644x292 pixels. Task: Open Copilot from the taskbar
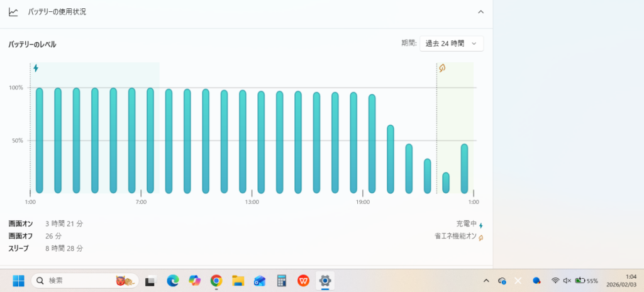tap(194, 281)
